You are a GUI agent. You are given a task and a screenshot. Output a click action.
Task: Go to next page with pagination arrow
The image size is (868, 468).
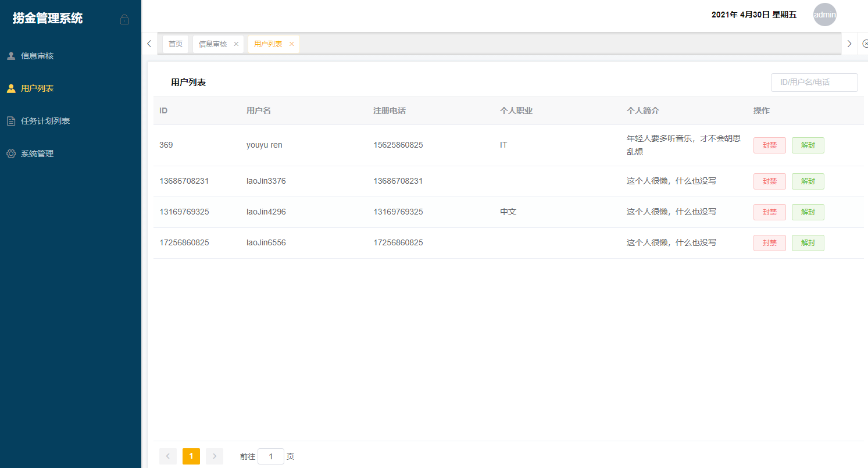coord(215,456)
